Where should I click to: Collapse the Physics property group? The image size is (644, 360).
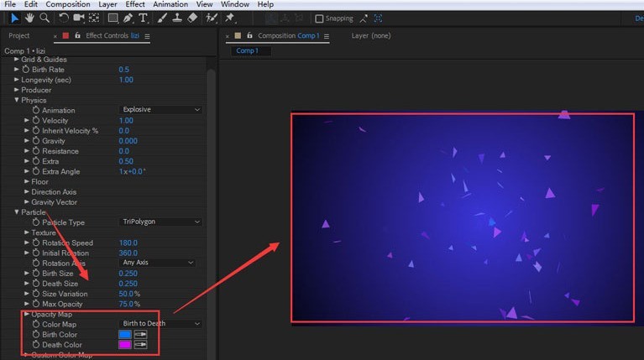17,100
